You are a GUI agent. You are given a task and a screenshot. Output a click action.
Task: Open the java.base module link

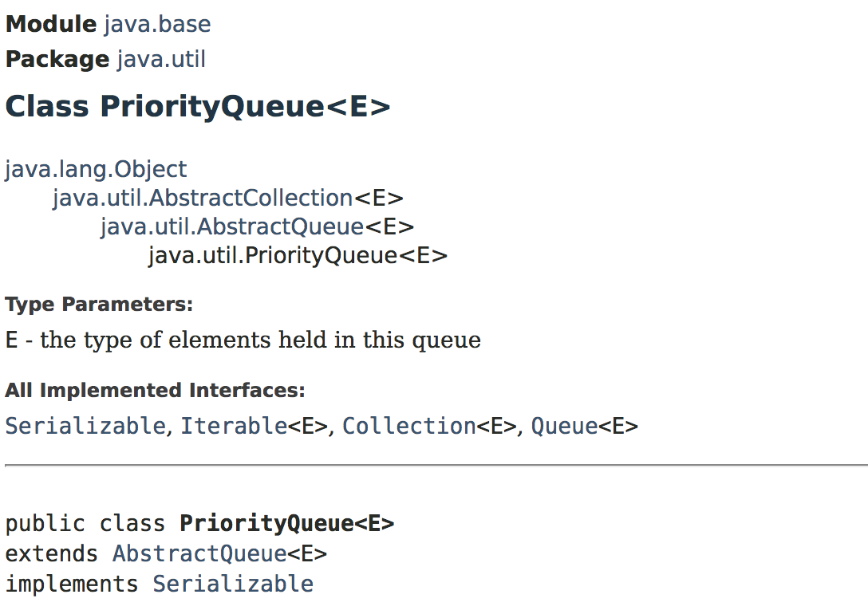(x=157, y=24)
